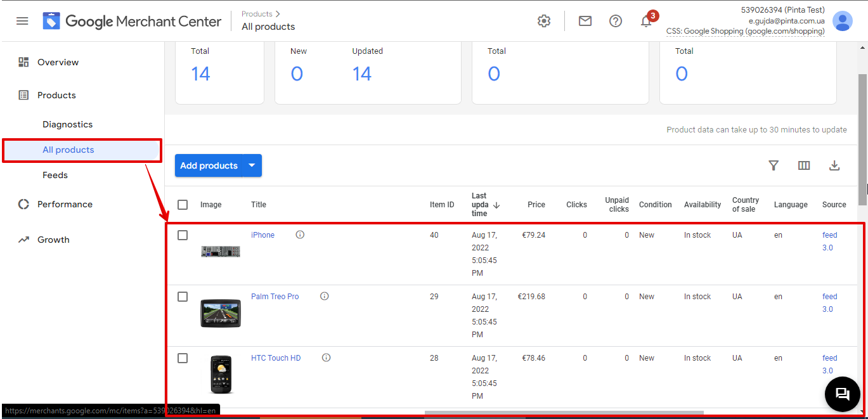868x419 pixels.
Task: Open the HTC Touch HD product link
Action: 276,358
